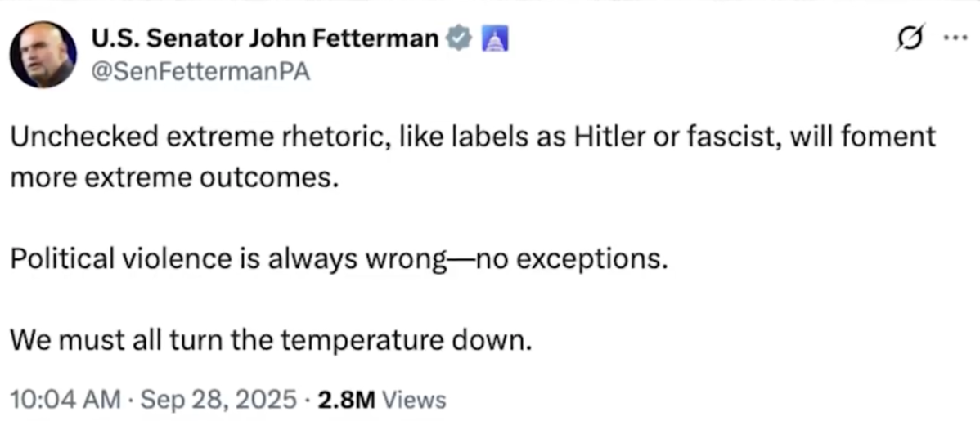Open John Fetterman's profile picture

(43, 55)
